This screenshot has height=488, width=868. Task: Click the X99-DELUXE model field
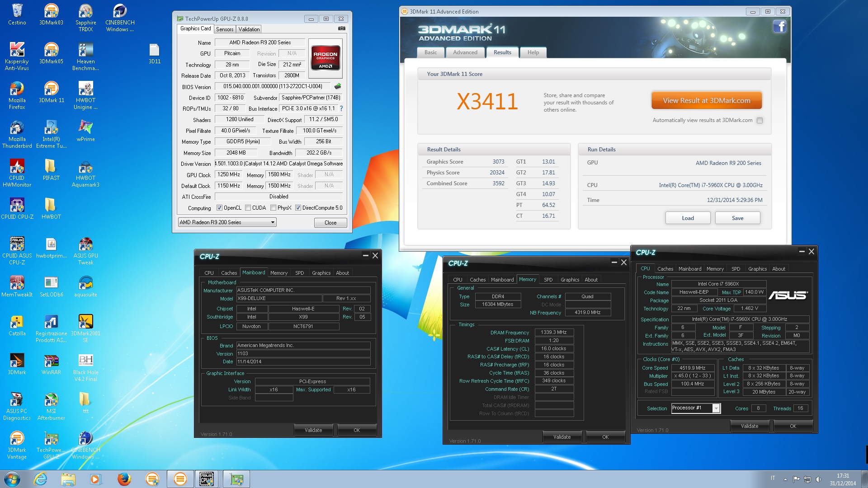[x=279, y=299]
